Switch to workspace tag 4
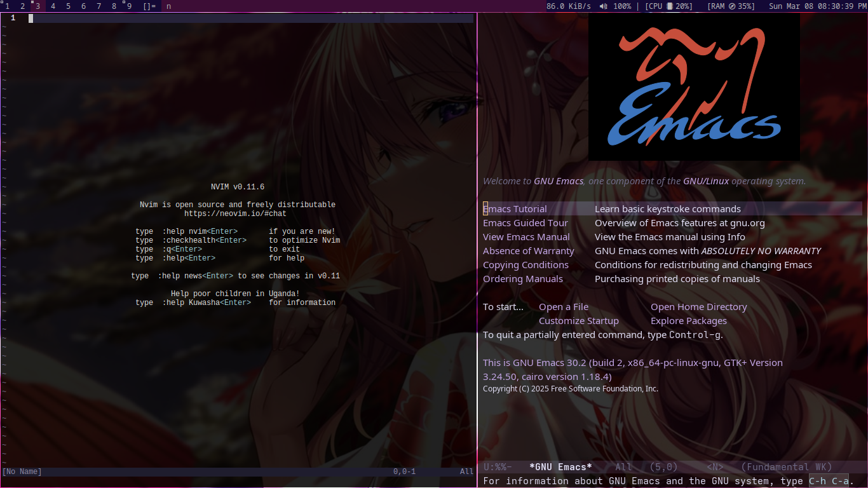This screenshot has height=488, width=868. [53, 6]
